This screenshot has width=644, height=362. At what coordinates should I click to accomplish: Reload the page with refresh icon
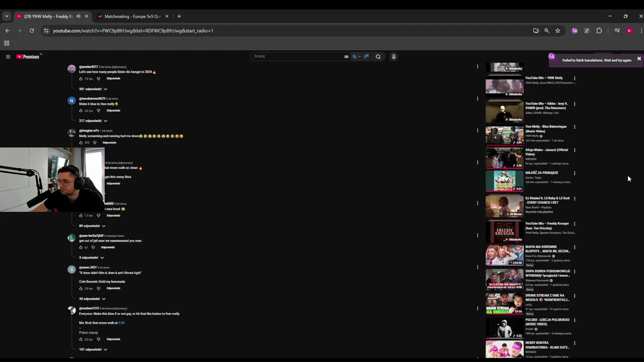click(x=32, y=31)
